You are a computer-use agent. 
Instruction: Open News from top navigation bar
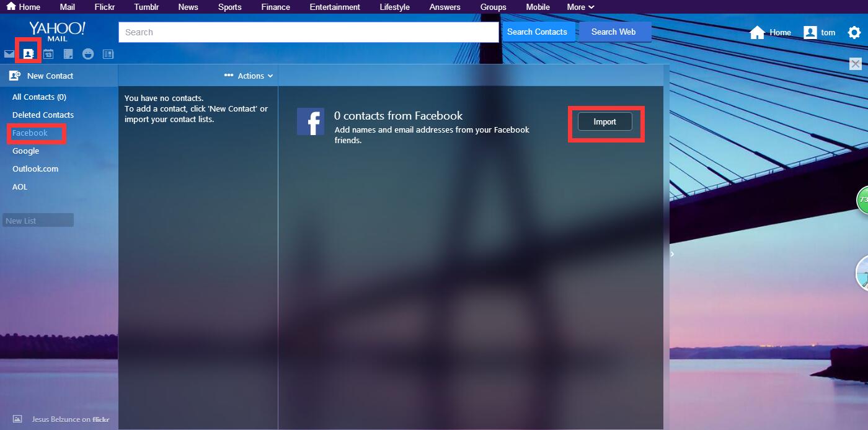point(188,7)
